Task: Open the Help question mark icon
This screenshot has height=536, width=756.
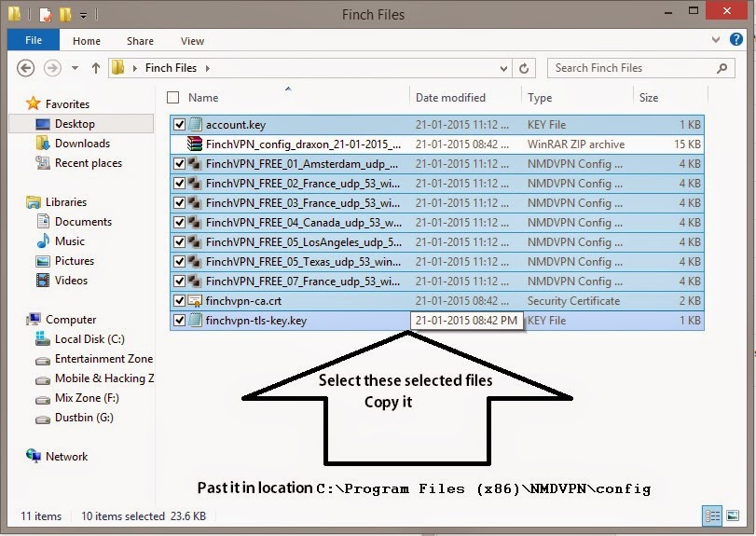Action: (x=736, y=39)
